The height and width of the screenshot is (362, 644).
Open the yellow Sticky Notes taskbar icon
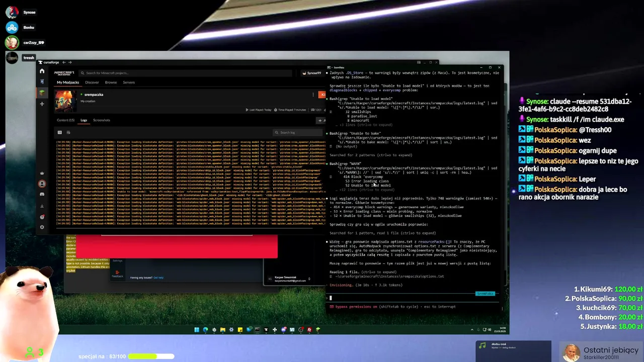(x=240, y=330)
